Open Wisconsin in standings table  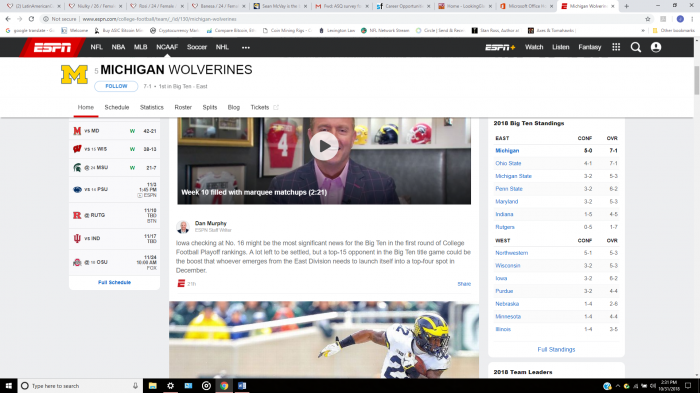(508, 266)
